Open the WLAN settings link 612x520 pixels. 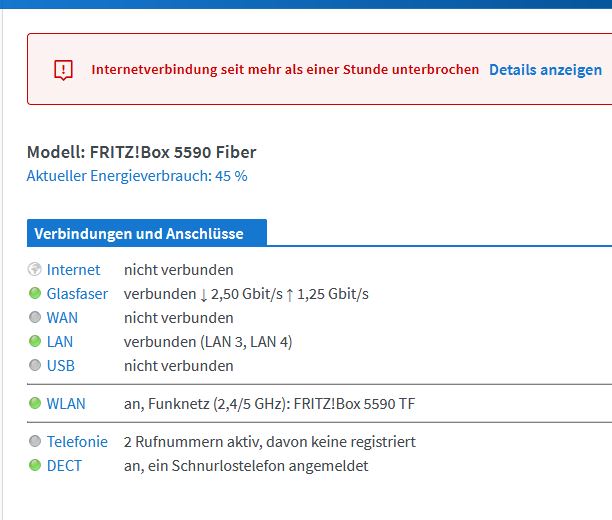[66, 404]
